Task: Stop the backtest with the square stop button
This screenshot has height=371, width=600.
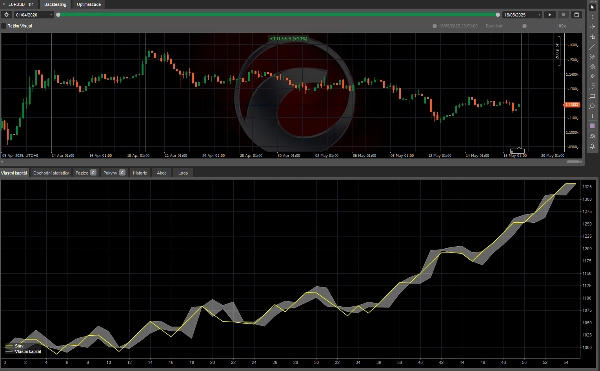Action: tap(563, 15)
